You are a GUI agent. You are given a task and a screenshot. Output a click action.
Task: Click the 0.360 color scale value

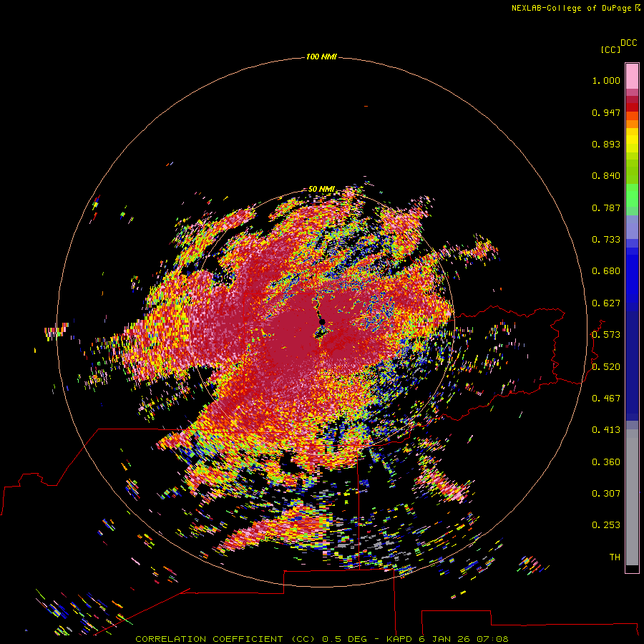click(x=606, y=462)
